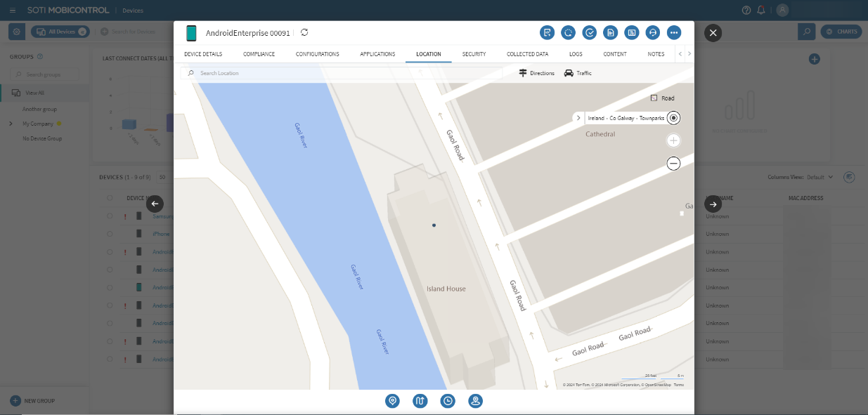
Task: Select the current location pin icon below map
Action: pos(392,401)
